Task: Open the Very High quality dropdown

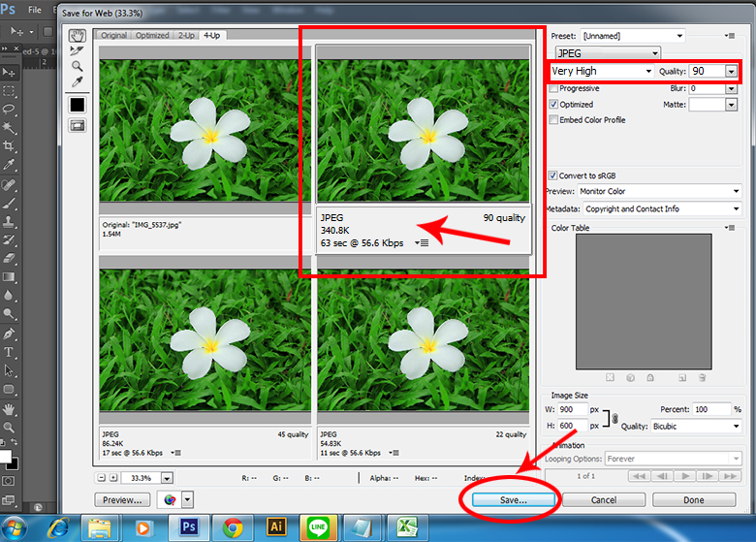Action: 601,71
